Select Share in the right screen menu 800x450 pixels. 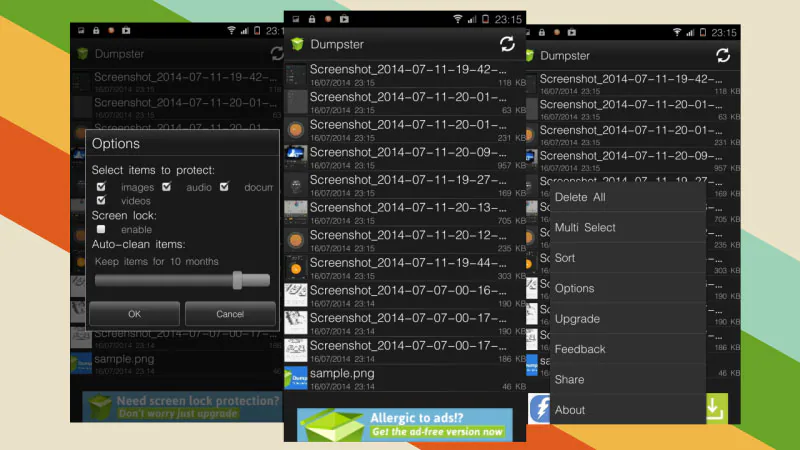[x=628, y=380]
